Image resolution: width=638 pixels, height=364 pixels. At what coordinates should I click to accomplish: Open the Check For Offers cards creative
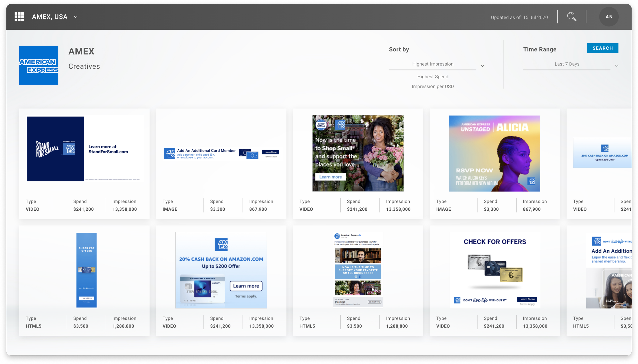495,270
